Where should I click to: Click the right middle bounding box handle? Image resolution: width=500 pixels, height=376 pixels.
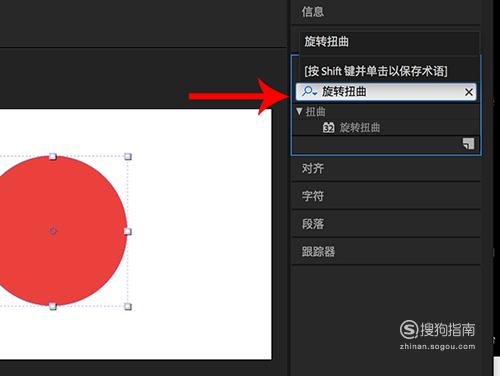[128, 231]
